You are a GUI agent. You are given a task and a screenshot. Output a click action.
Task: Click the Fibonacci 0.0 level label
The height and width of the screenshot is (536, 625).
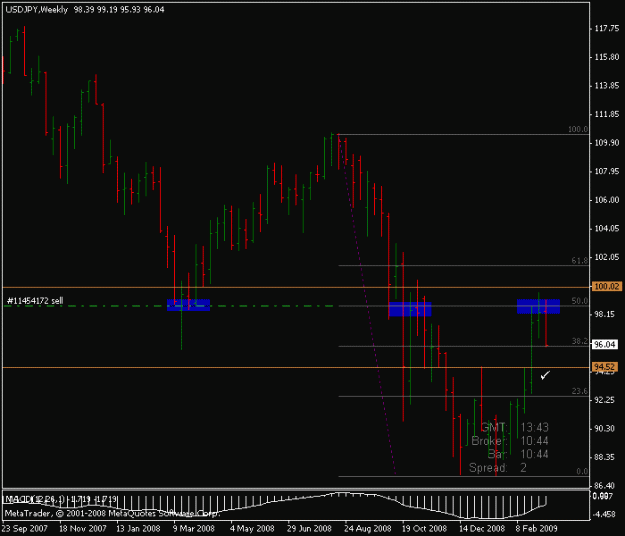tap(582, 471)
